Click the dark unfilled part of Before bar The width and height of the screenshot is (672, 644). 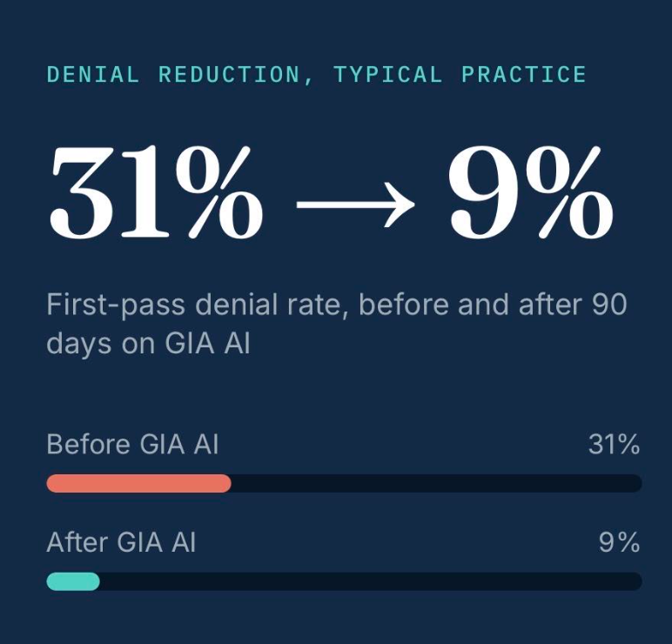tap(436, 483)
